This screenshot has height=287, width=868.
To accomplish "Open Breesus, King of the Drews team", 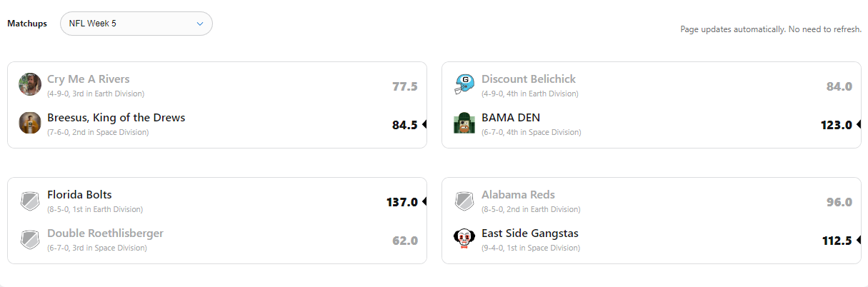I will tap(116, 118).
